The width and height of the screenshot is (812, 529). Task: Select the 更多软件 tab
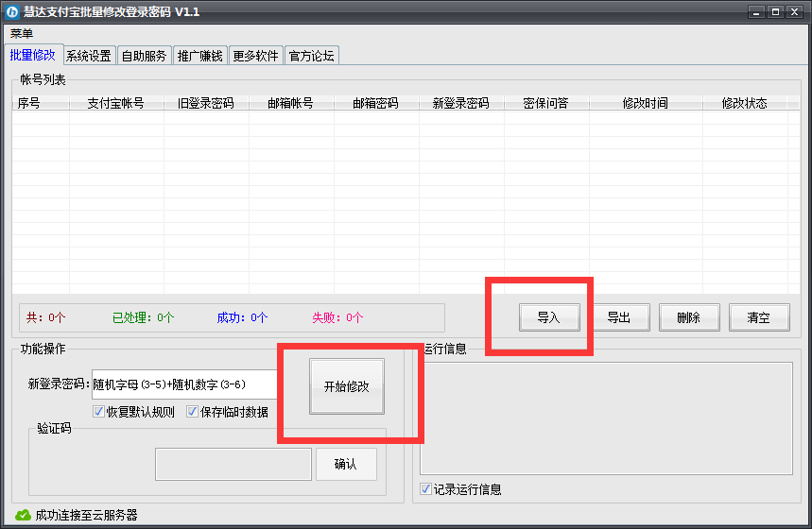click(255, 56)
